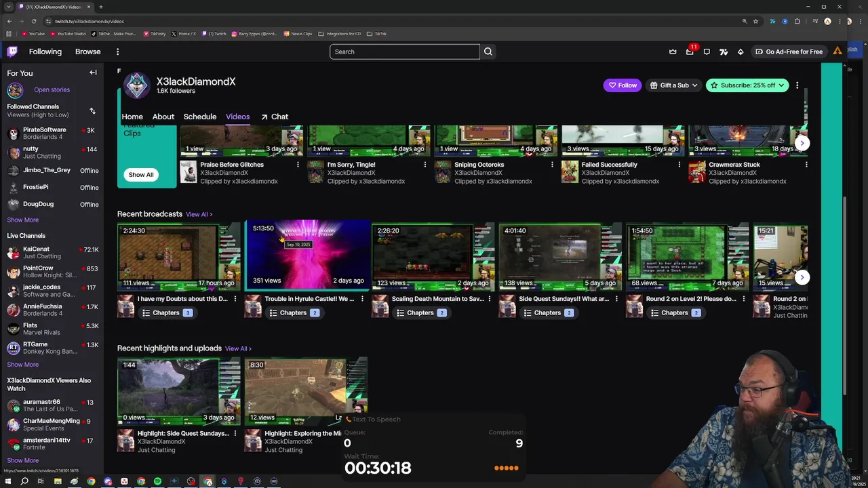Open the Whispers chat icon
The image size is (868, 488).
pyautogui.click(x=707, y=52)
